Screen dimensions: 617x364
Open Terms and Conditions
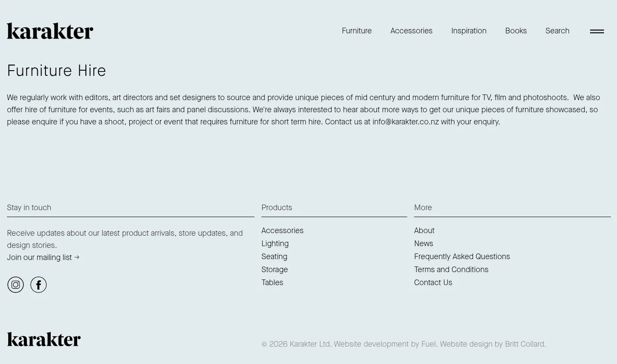[451, 270]
